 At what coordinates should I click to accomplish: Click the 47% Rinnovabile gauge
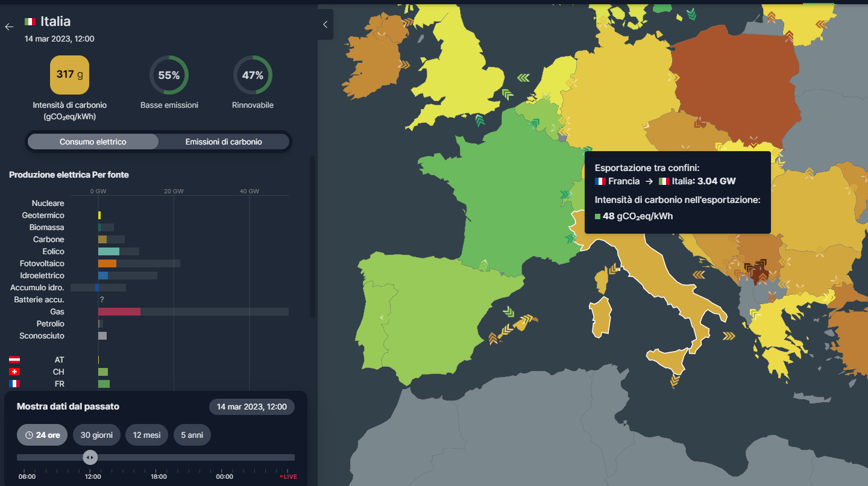tap(253, 75)
